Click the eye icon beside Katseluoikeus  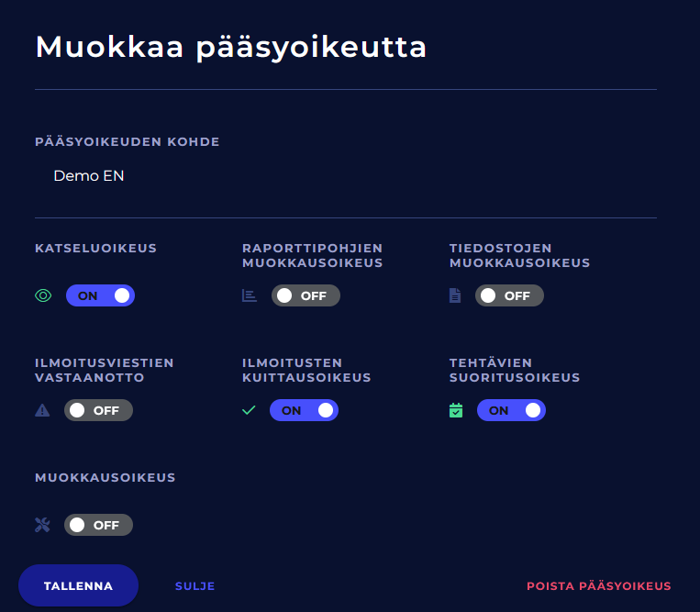pos(43,295)
